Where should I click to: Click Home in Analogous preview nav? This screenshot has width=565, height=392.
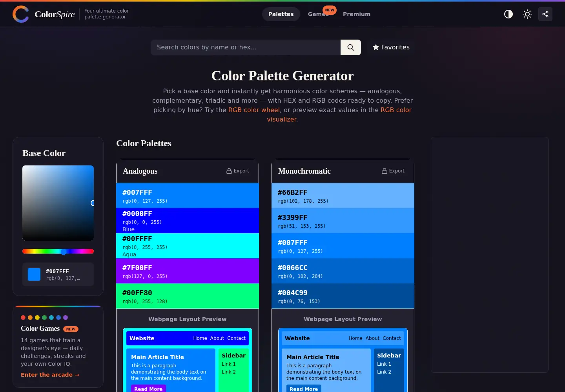click(x=200, y=338)
